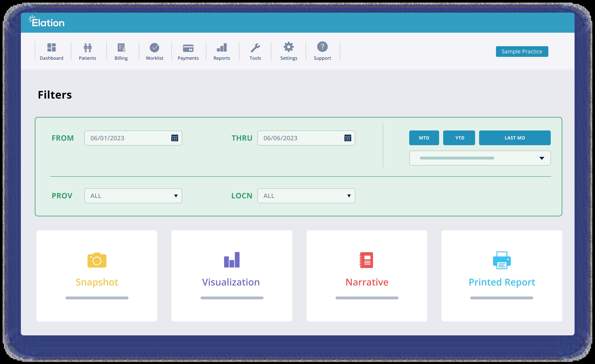This screenshot has width=595, height=364.
Task: Open the Dashboard grid icon
Action: (x=51, y=48)
